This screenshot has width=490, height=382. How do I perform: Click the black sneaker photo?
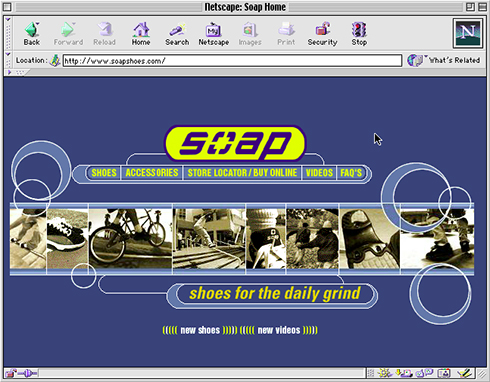pos(67,239)
